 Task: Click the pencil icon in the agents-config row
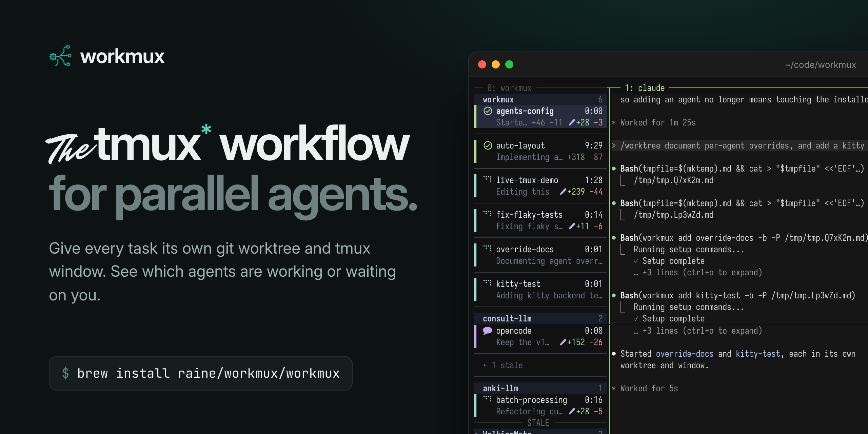pyautogui.click(x=572, y=122)
